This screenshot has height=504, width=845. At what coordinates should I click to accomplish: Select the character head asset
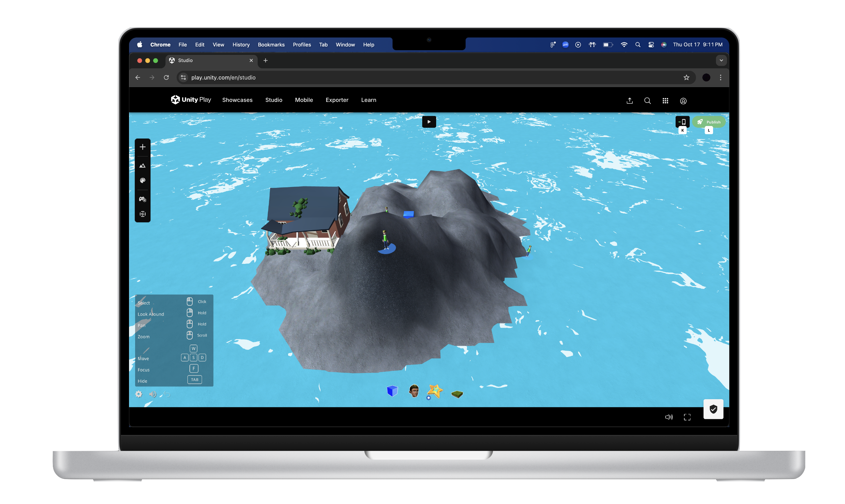point(414,391)
